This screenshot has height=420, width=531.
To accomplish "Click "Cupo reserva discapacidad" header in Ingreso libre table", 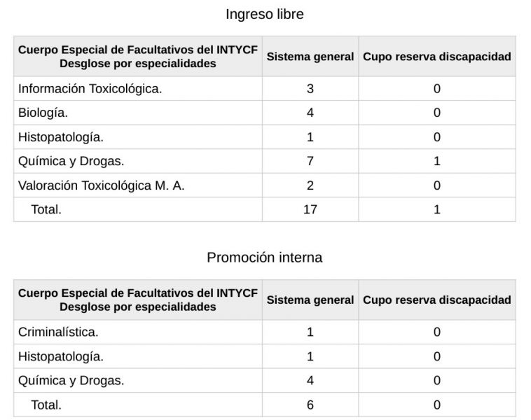I will pos(437,57).
